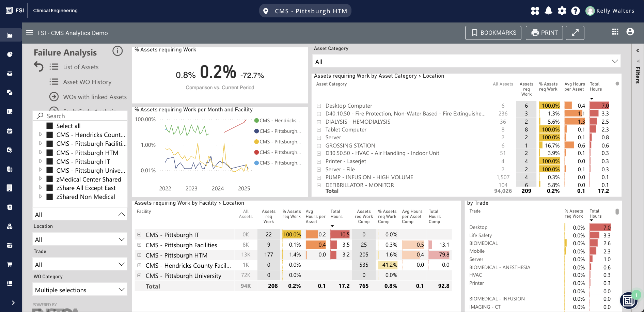Open the contacts badge sidebar icon
The height and width of the screenshot is (312, 644).
point(10,207)
